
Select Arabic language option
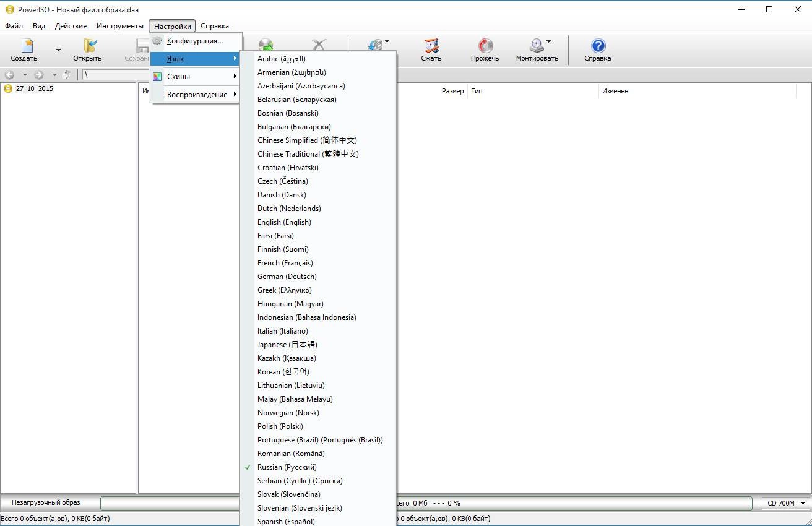click(317, 59)
